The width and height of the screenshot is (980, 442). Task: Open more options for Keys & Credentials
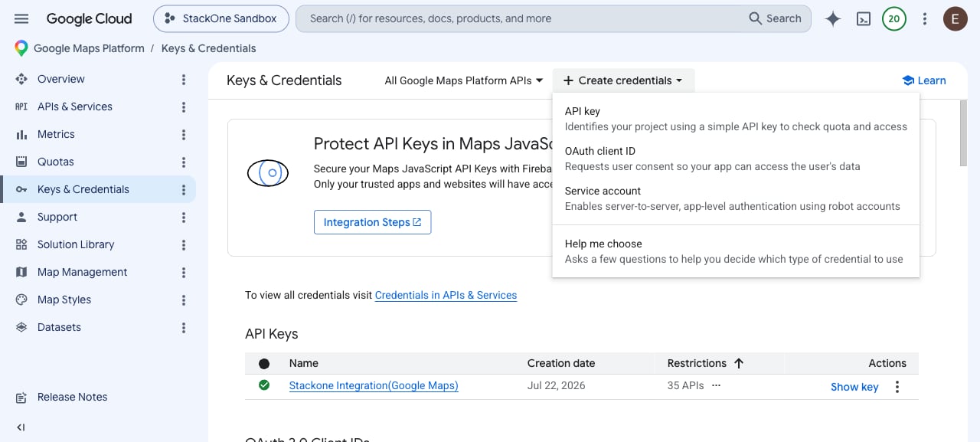184,189
